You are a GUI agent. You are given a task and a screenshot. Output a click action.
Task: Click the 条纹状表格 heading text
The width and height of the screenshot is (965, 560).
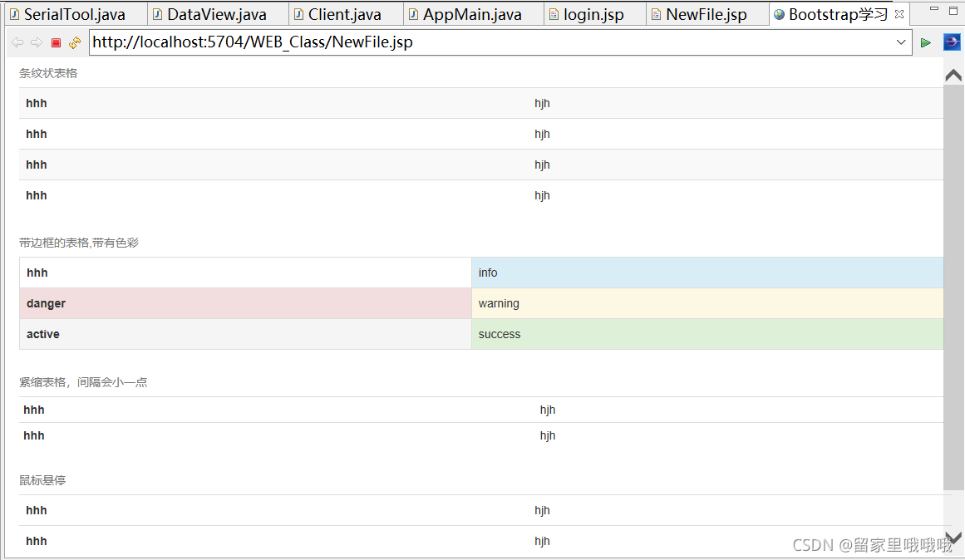(48, 73)
